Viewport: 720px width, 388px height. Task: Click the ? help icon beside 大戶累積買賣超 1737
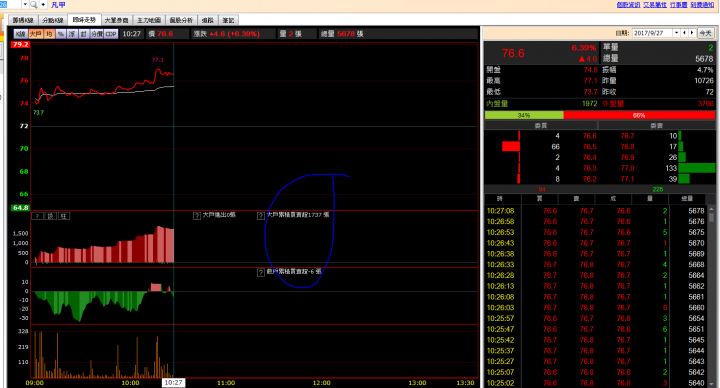261,215
